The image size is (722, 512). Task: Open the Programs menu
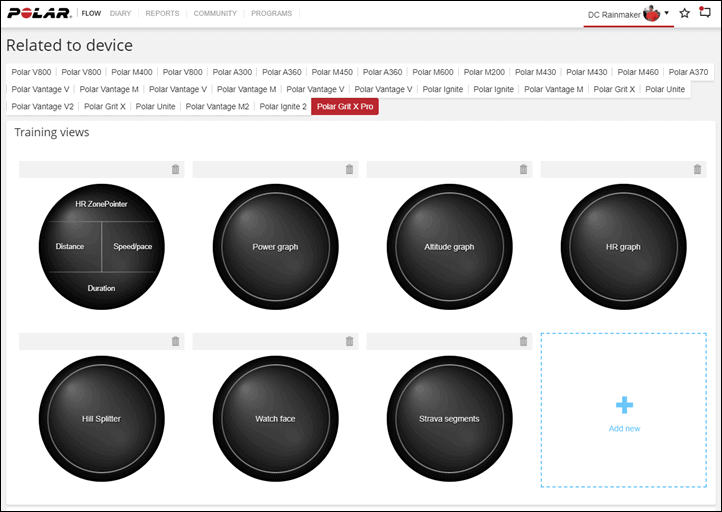click(272, 13)
